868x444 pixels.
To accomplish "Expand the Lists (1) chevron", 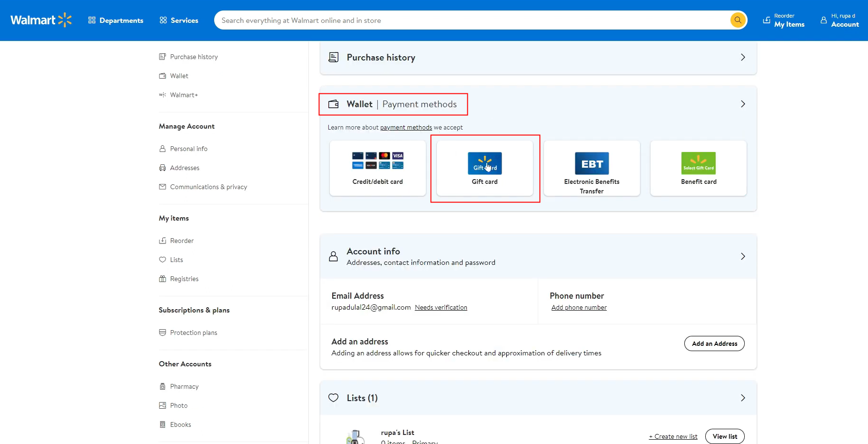I will [x=743, y=398].
